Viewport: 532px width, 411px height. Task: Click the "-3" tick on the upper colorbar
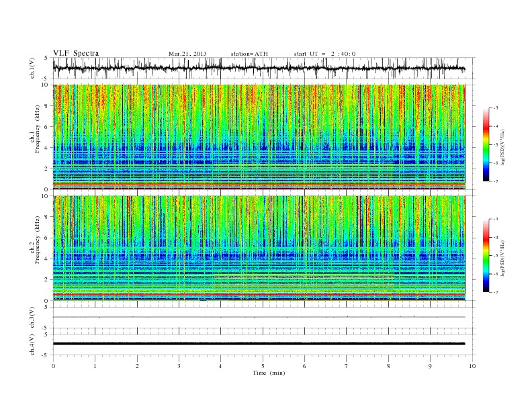coord(495,108)
